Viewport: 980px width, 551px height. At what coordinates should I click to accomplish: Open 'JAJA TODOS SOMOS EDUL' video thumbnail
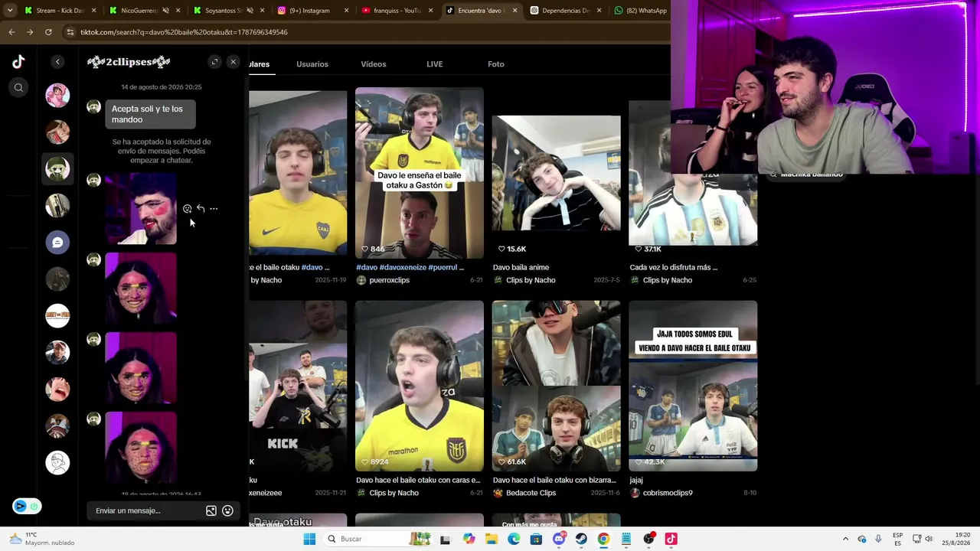coord(693,386)
